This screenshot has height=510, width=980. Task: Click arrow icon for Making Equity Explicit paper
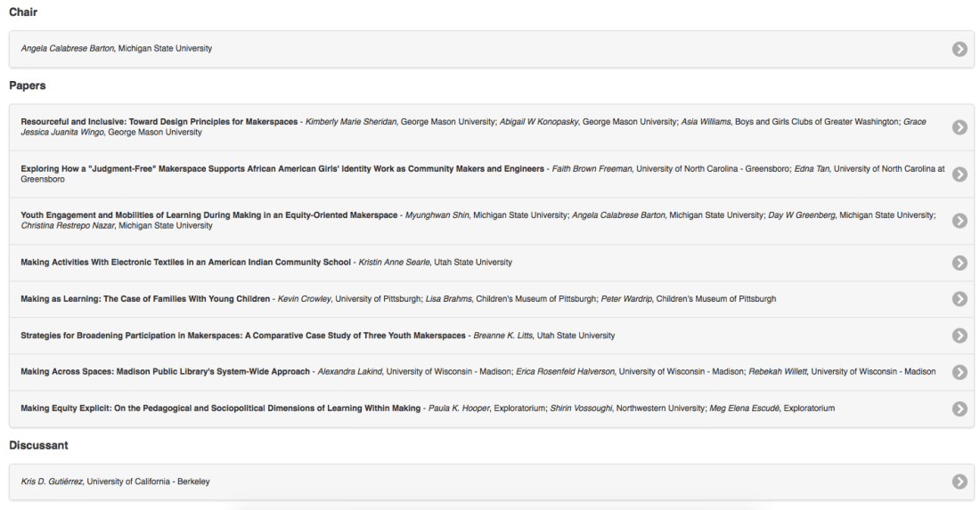click(960, 409)
